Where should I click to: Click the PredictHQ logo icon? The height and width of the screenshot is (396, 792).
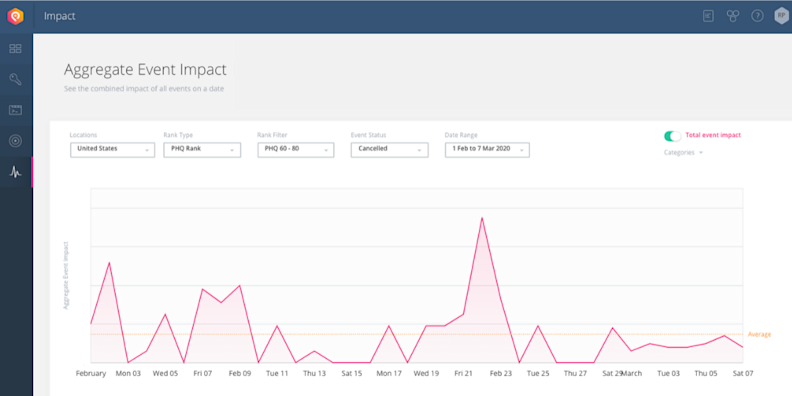tap(15, 16)
